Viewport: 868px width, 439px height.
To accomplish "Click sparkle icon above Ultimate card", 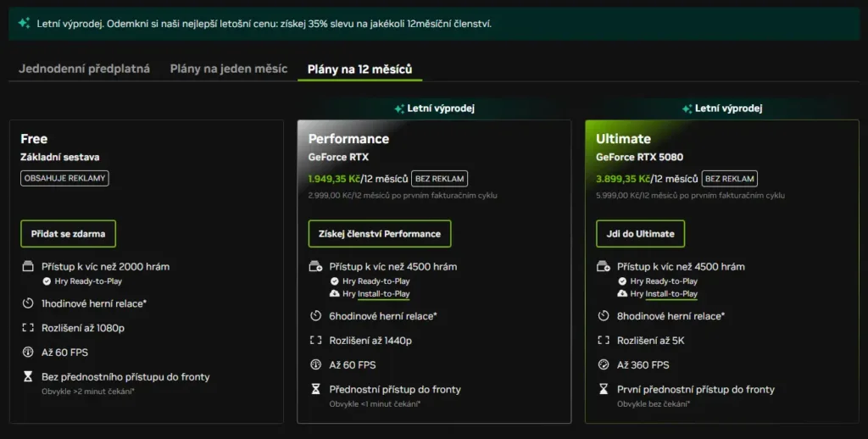I will coord(687,108).
